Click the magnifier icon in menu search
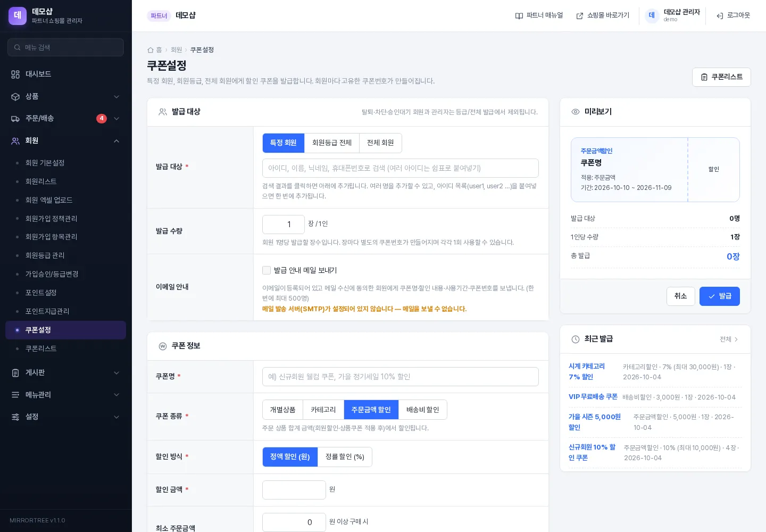 [18, 47]
